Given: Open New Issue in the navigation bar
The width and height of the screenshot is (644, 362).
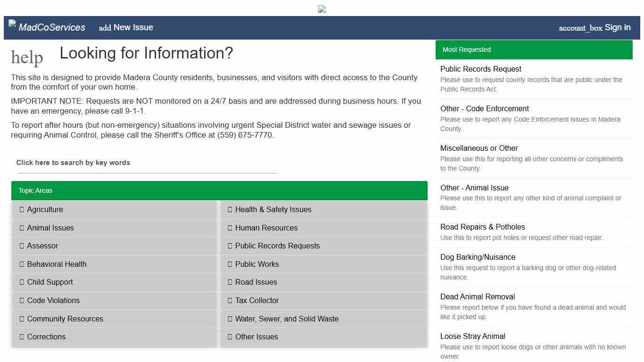Looking at the screenshot, I should click(x=133, y=27).
